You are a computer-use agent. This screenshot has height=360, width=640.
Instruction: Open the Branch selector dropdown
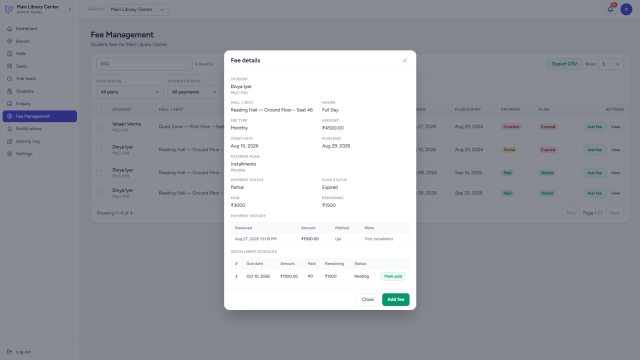pyautogui.click(x=137, y=9)
